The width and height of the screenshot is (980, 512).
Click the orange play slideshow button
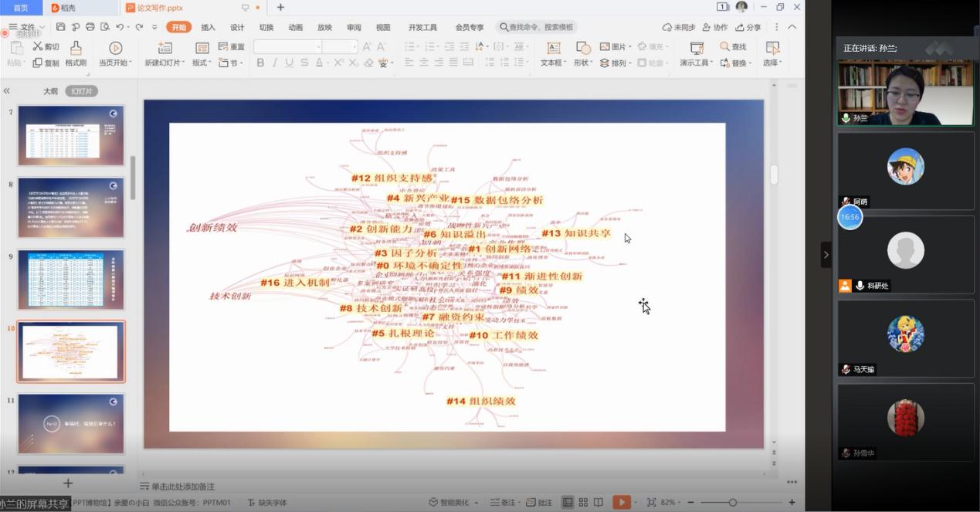tap(621, 503)
